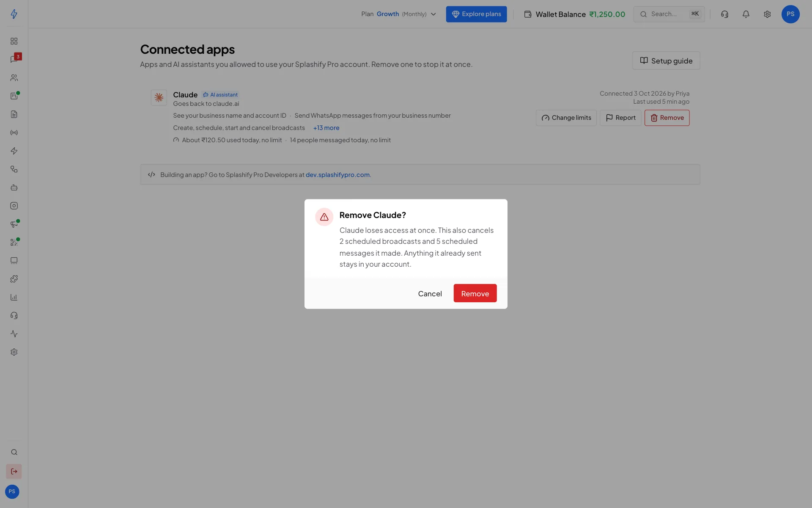Open the QR code sidebar icon

tap(14, 243)
